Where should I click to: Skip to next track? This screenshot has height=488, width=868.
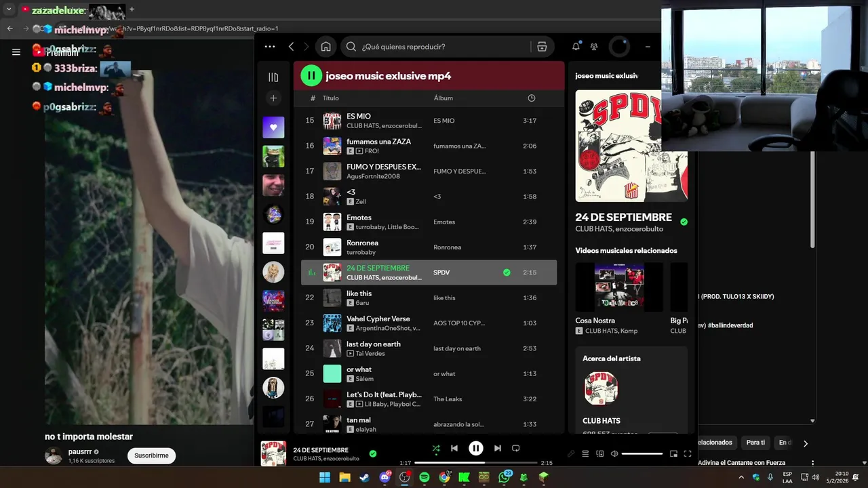pyautogui.click(x=497, y=448)
